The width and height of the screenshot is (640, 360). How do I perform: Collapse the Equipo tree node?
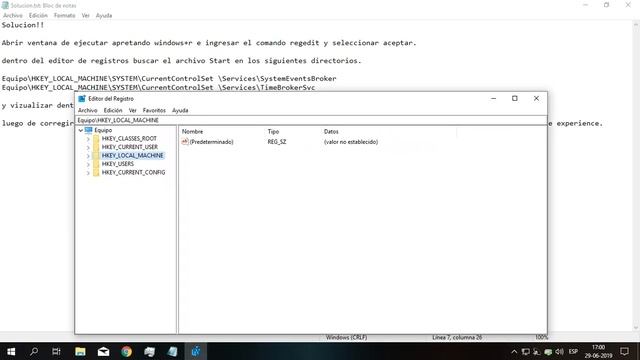point(81,130)
